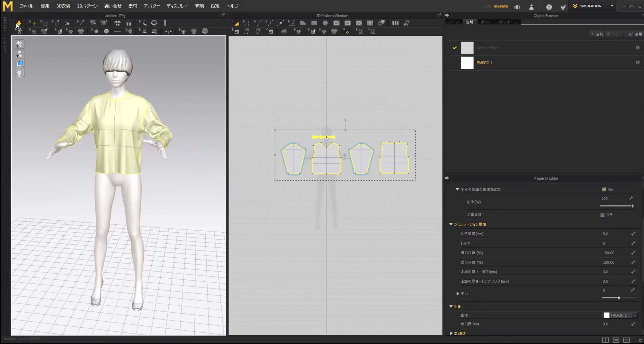This screenshot has height=344, width=644.
Task: Switch to the ボタン tab
Action: [x=485, y=22]
